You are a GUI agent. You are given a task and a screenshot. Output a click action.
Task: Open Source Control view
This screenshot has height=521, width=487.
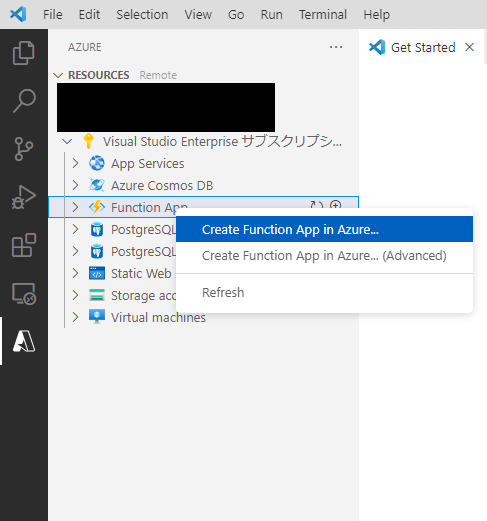coord(24,149)
